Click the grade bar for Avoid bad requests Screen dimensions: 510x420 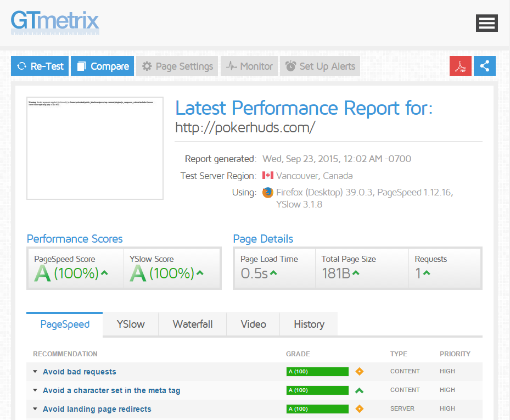click(317, 372)
